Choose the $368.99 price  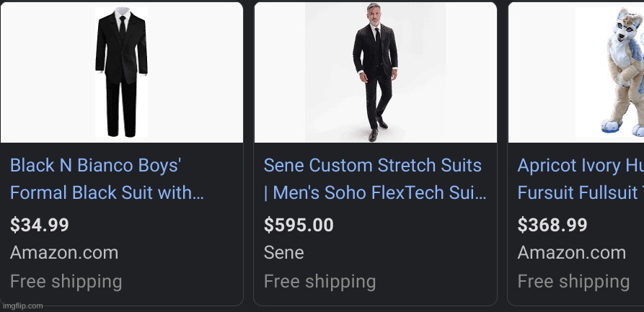point(552,225)
